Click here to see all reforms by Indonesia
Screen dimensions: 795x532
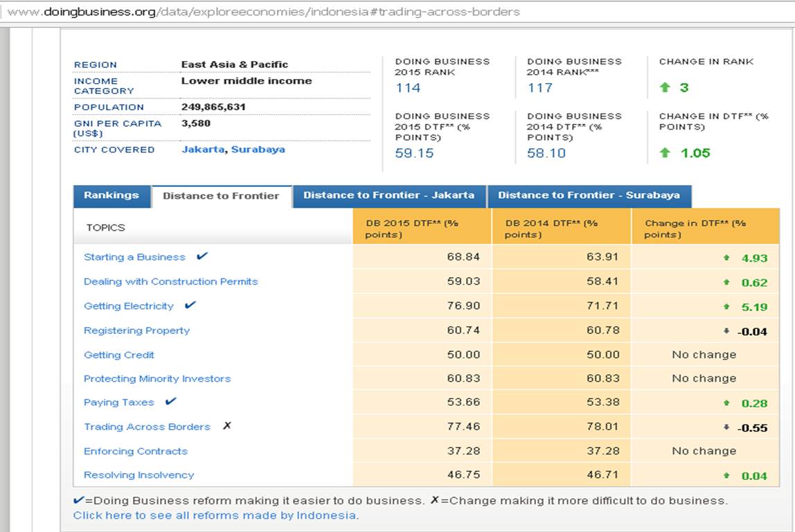[x=216, y=516]
